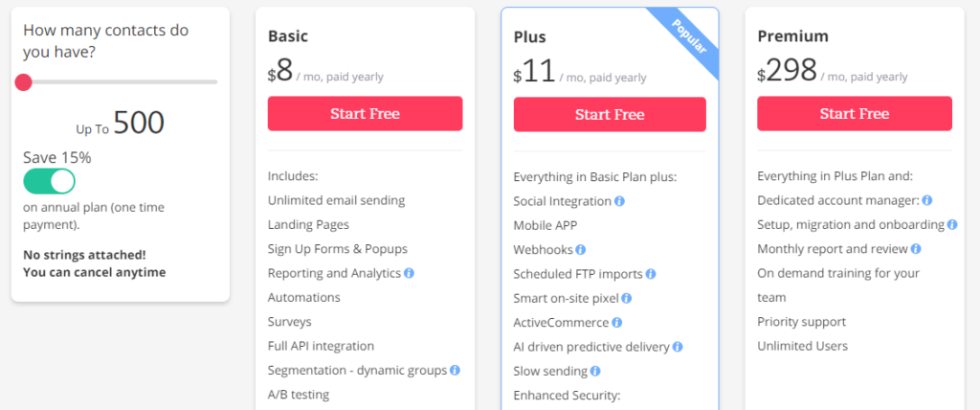Viewport: 980px width, 410px height.
Task: Click the Premium plan heading
Action: (x=792, y=36)
